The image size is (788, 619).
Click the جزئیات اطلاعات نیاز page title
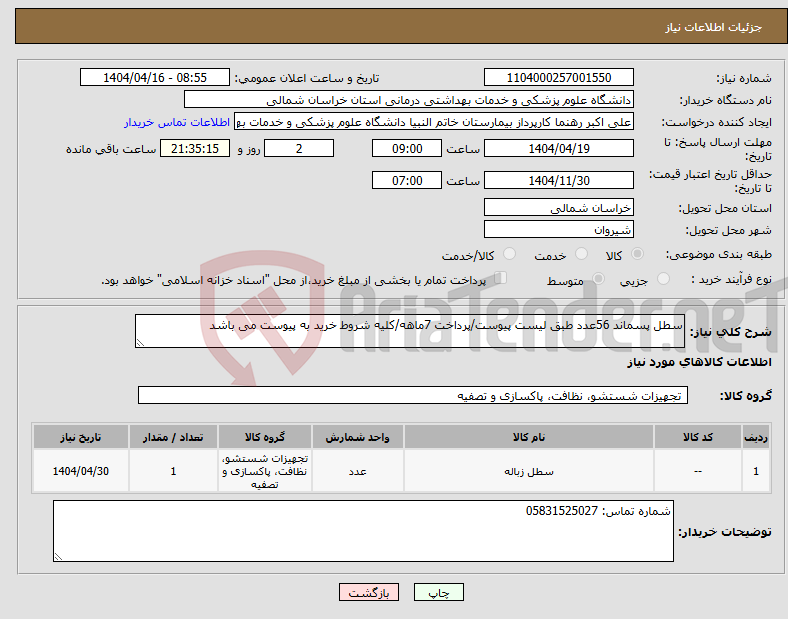pos(714,27)
